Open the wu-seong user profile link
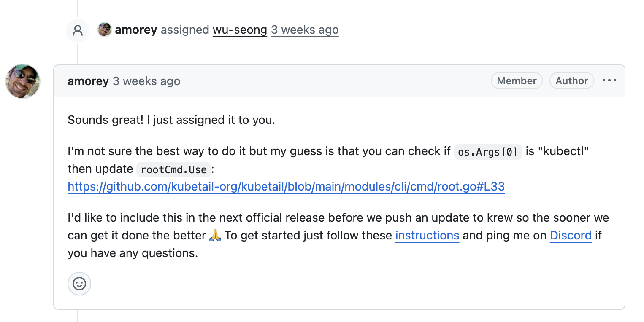This screenshot has width=644, height=322. pyautogui.click(x=240, y=30)
